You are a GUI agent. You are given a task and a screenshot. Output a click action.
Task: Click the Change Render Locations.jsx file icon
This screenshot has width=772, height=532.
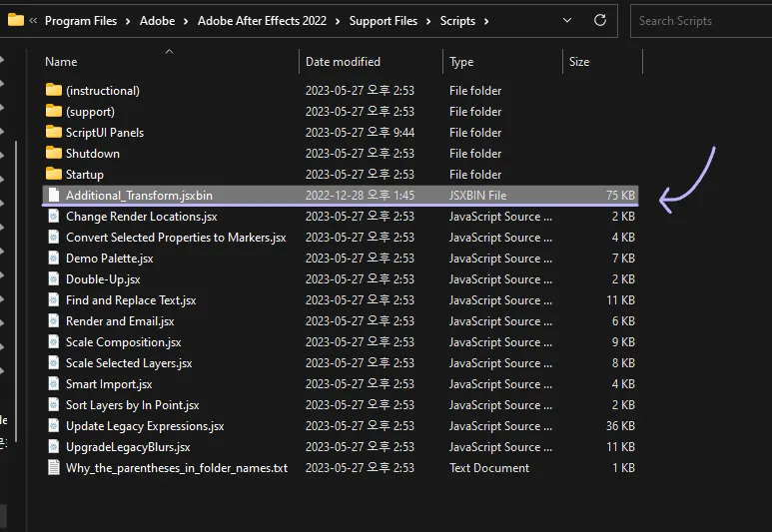point(54,216)
